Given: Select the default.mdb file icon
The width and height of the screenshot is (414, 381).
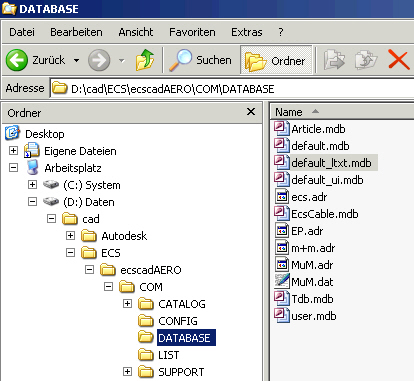Looking at the screenshot, I should [281, 146].
